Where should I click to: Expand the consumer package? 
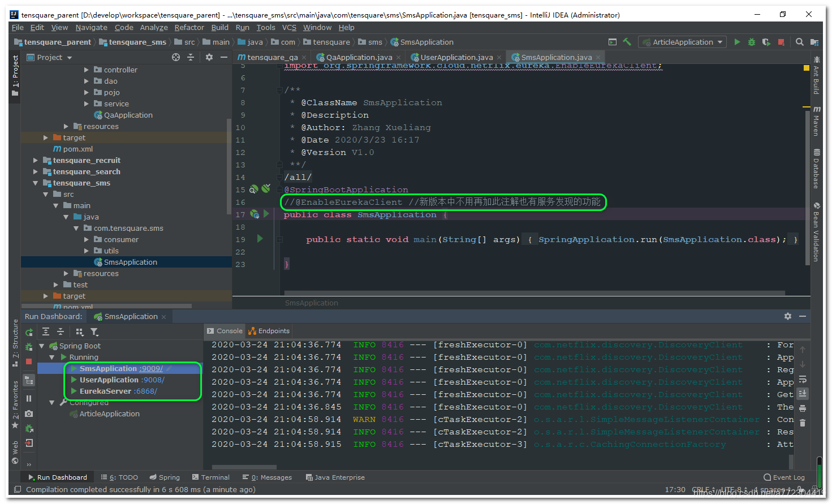point(87,239)
